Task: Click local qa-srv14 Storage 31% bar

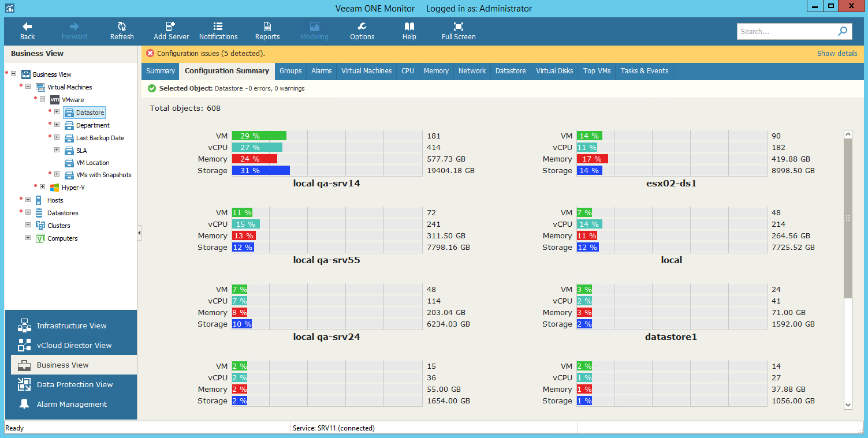Action: click(261, 171)
